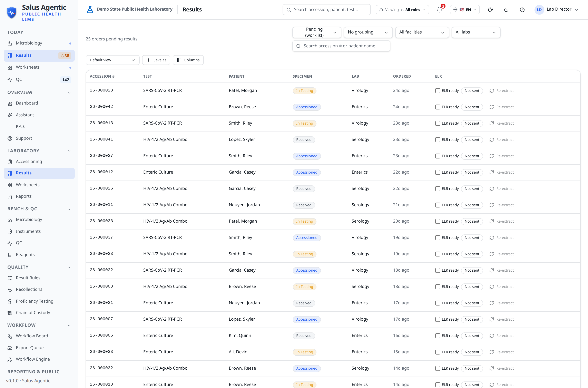This screenshot has width=588, height=388.
Task: Check ELR ready for 26-000011
Action: point(438,205)
